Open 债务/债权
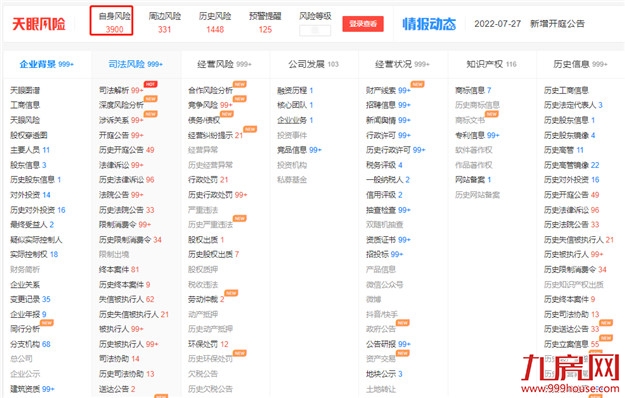The height and width of the screenshot is (398, 625). [x=204, y=120]
